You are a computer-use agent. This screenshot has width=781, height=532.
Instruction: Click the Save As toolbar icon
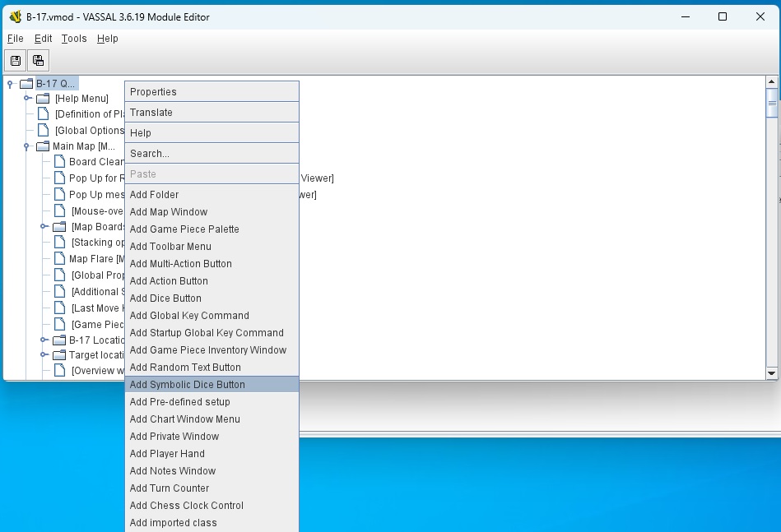(38, 61)
